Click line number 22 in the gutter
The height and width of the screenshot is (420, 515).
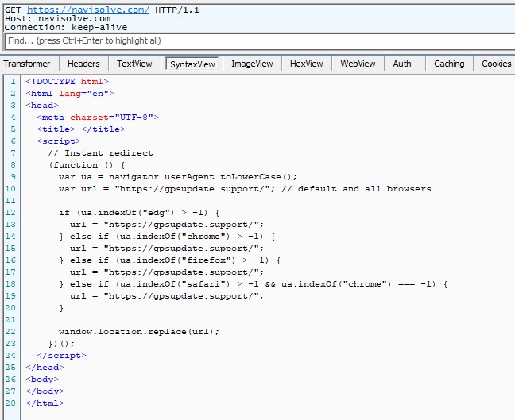tap(10, 332)
